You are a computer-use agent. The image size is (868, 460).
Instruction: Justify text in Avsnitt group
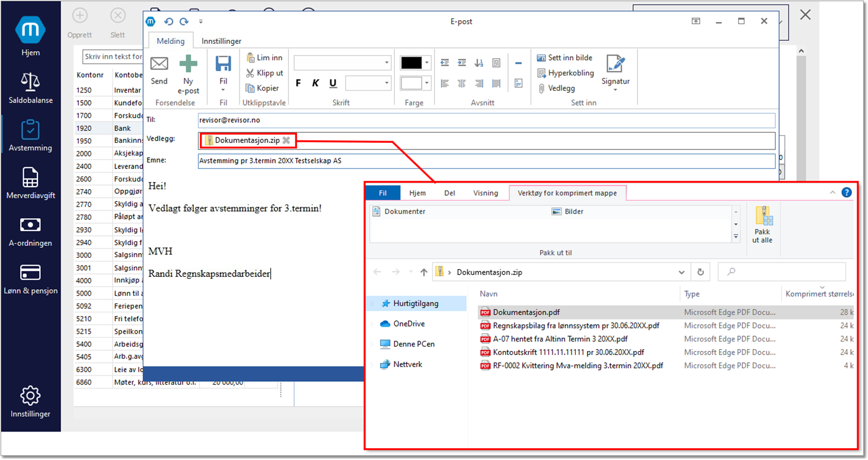click(496, 83)
